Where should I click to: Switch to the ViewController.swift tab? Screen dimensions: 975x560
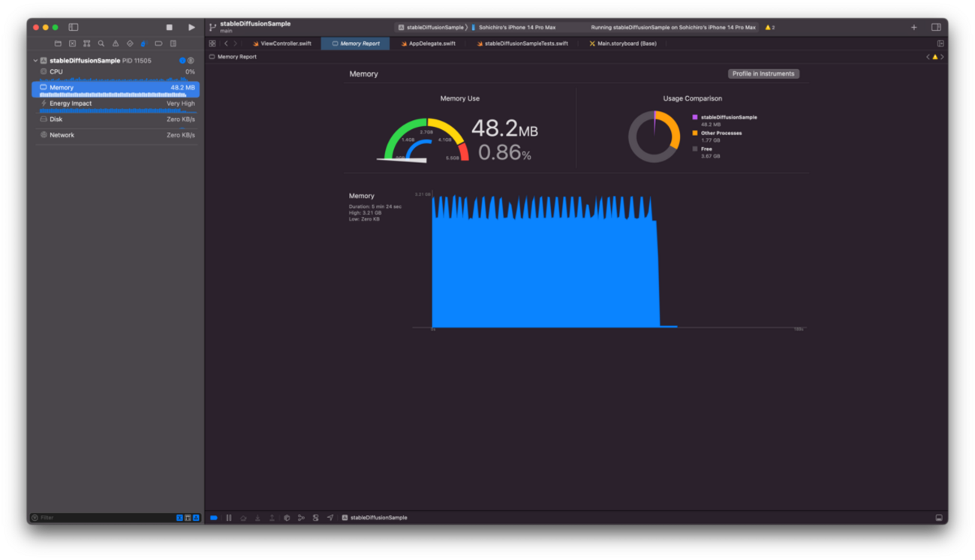285,44
